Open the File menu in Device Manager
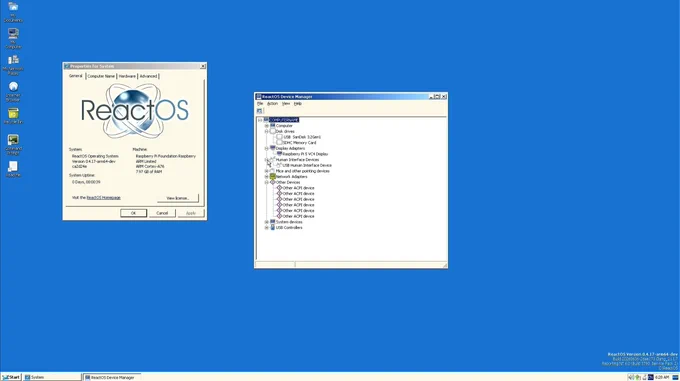 point(260,104)
